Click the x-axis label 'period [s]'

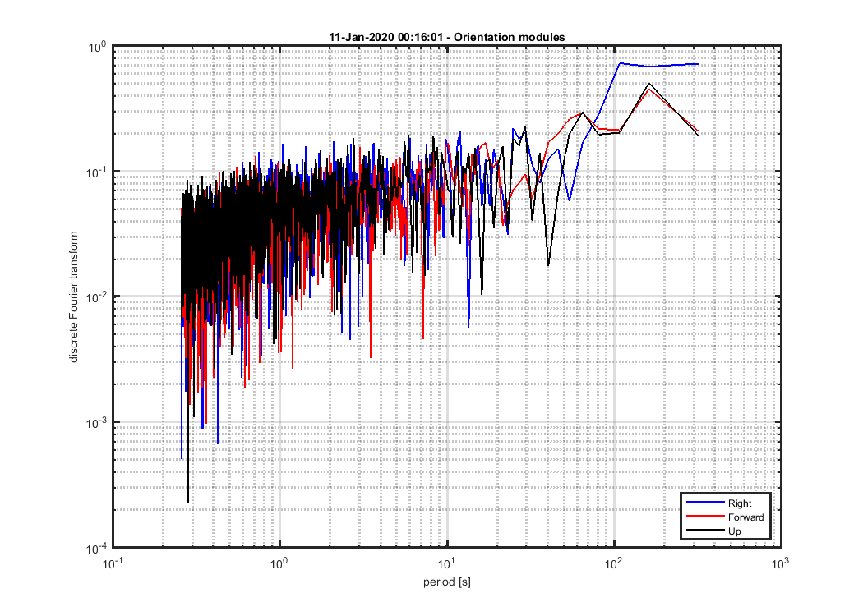click(x=447, y=582)
